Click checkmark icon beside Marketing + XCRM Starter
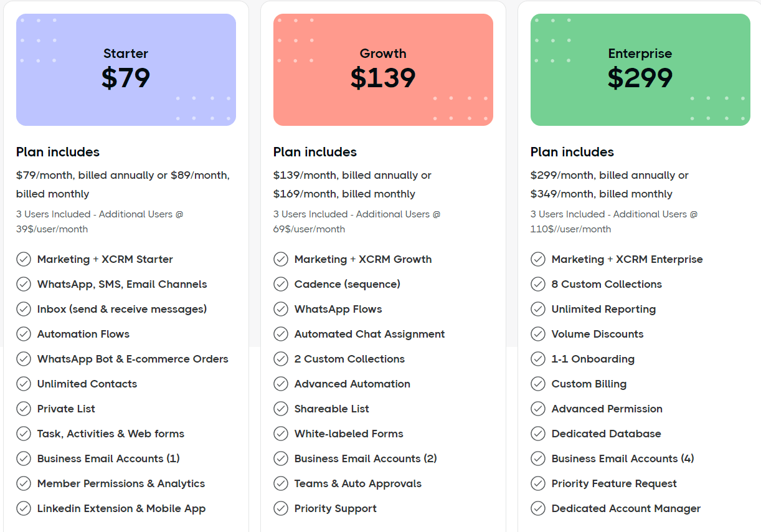Viewport: 761px width, 532px height. [x=24, y=259]
